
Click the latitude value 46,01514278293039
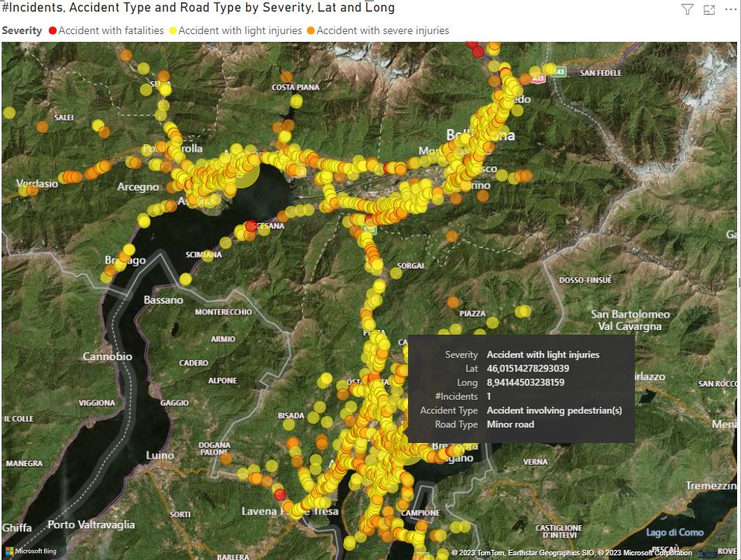point(528,368)
